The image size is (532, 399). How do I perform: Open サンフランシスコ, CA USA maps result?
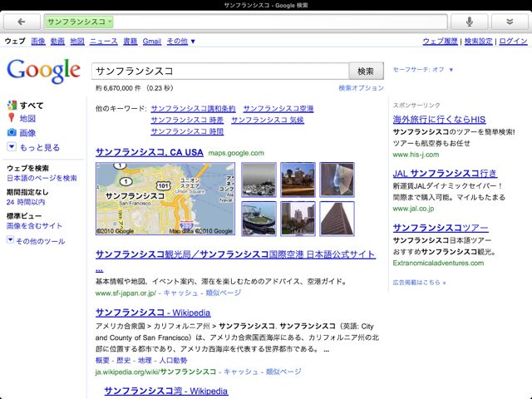150,152
